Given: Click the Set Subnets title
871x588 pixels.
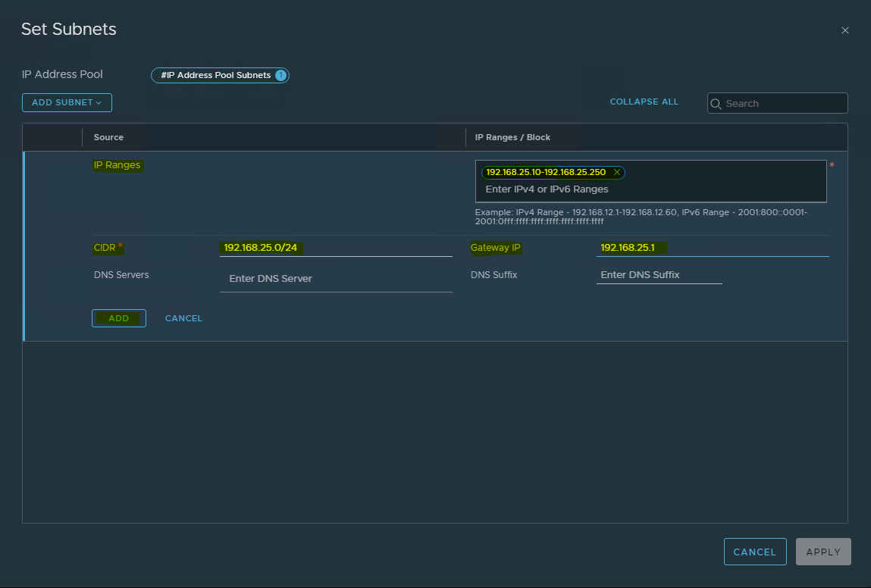Looking at the screenshot, I should pos(69,29).
